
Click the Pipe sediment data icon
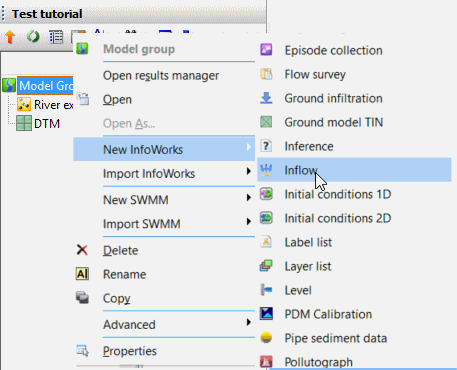tap(266, 338)
